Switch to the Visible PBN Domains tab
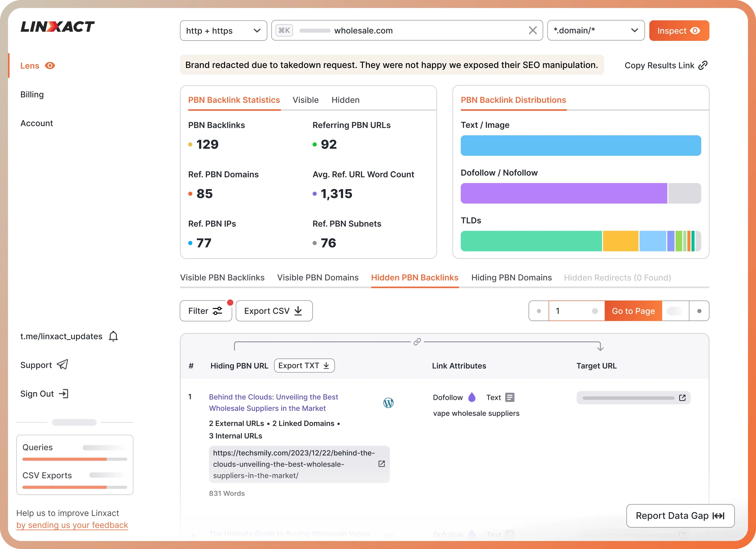Screen dimensions: 756x549 (x=318, y=278)
